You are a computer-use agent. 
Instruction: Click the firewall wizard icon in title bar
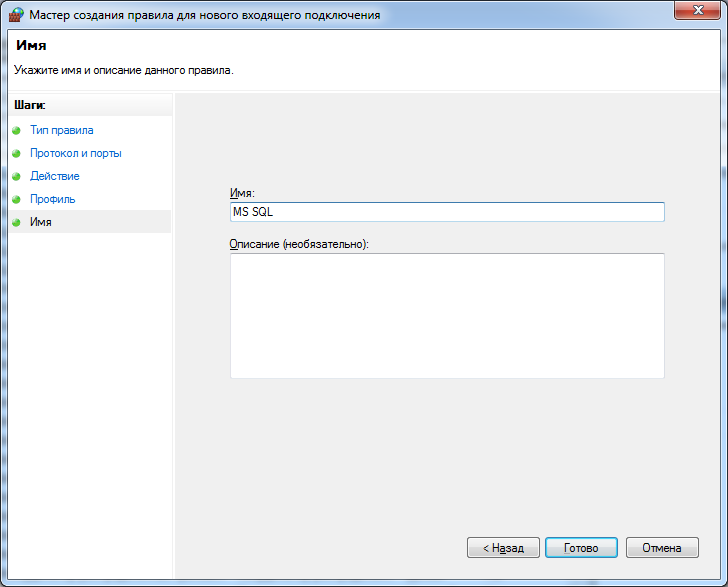pos(15,15)
